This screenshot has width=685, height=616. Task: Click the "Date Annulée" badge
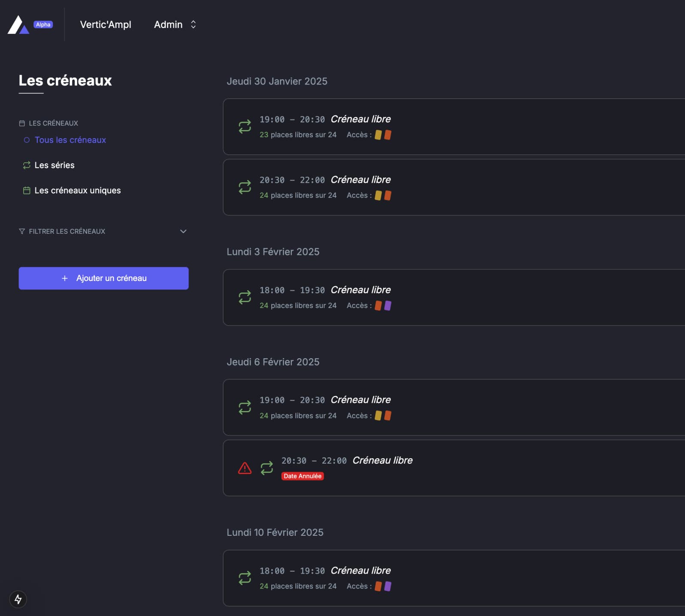(x=303, y=476)
